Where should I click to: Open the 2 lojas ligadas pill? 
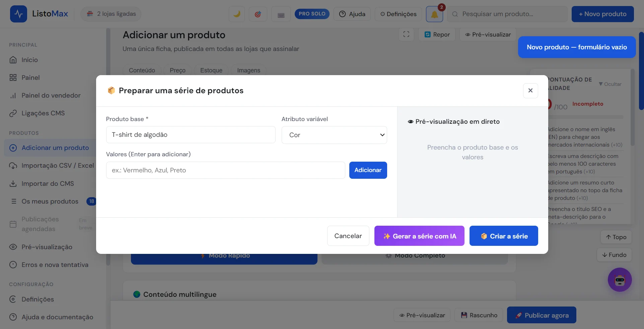111,14
